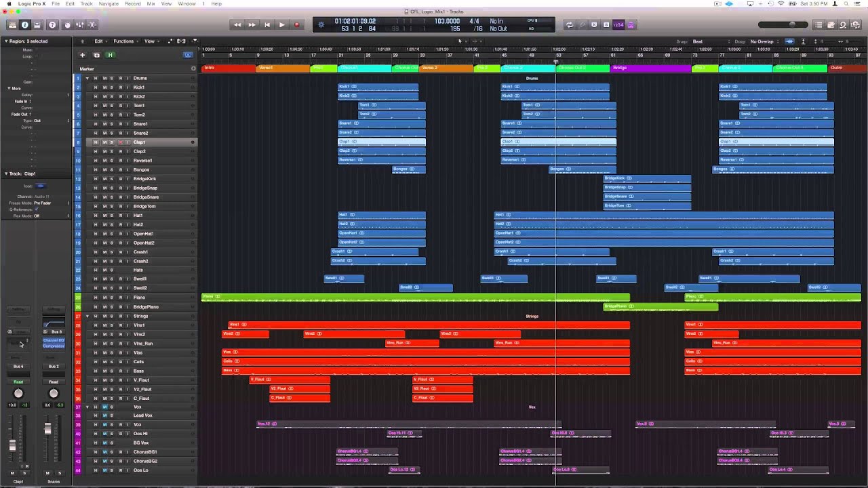Mute the Clap1 channel strip
Screen dimensions: 868x488
click(12, 472)
